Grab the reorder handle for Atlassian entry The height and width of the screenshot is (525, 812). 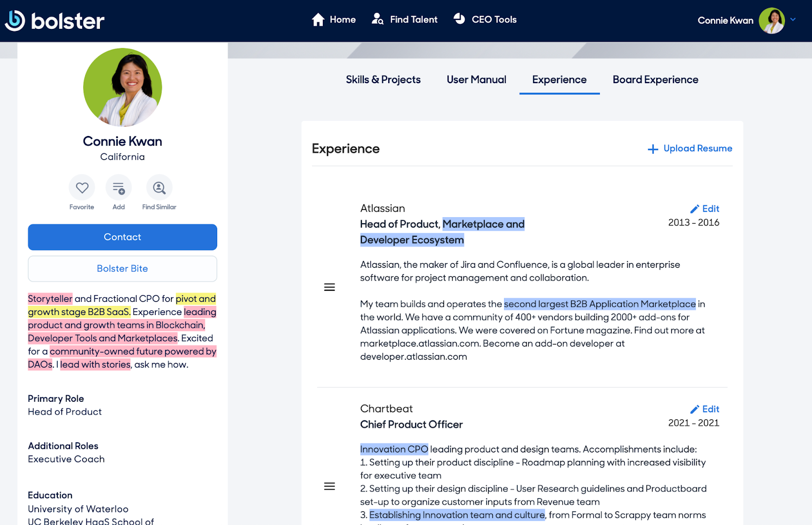(329, 287)
